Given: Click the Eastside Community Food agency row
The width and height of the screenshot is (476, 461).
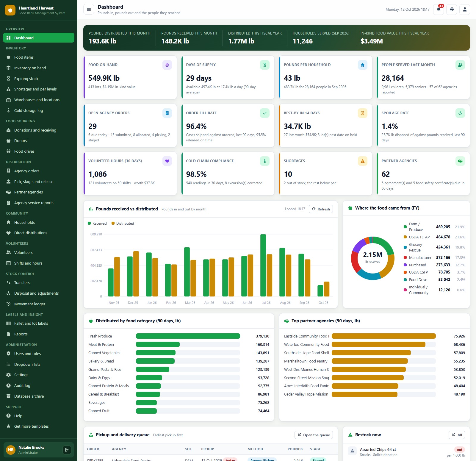Looking at the screenshot, I should [x=375, y=336].
